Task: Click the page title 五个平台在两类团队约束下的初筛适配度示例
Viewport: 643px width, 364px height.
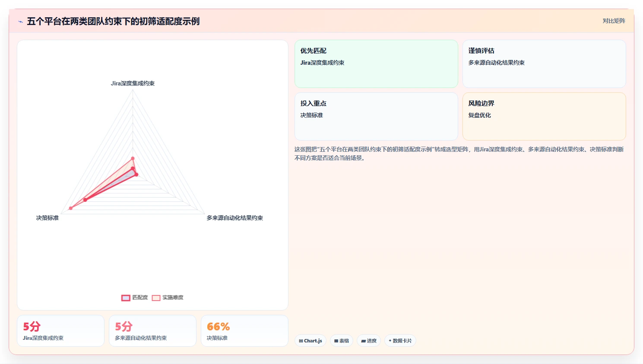Action: point(113,21)
